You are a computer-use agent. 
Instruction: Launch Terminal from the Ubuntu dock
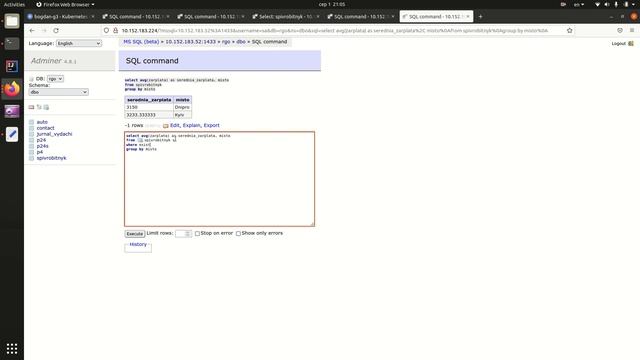tap(12, 43)
